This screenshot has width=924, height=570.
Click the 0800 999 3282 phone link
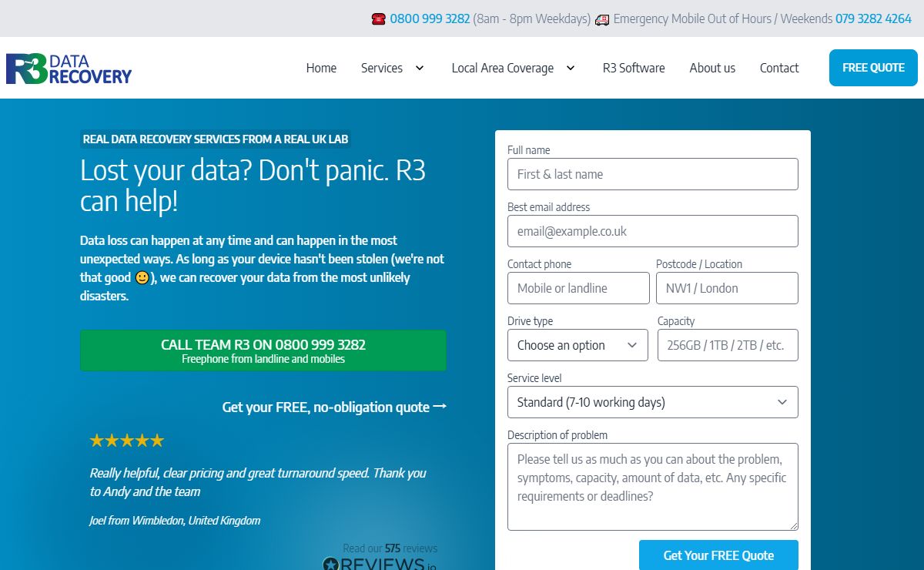click(x=430, y=18)
